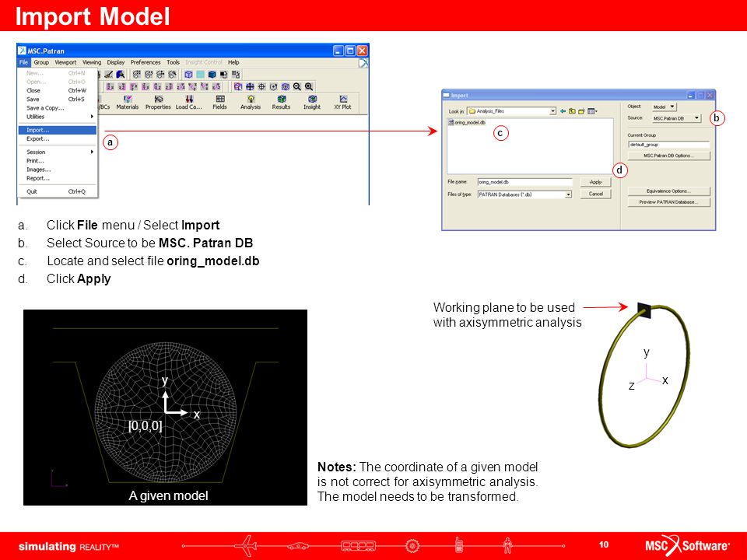Screen dimensions: 747x560
Task: Open the Properties application icon
Action: 158,102
